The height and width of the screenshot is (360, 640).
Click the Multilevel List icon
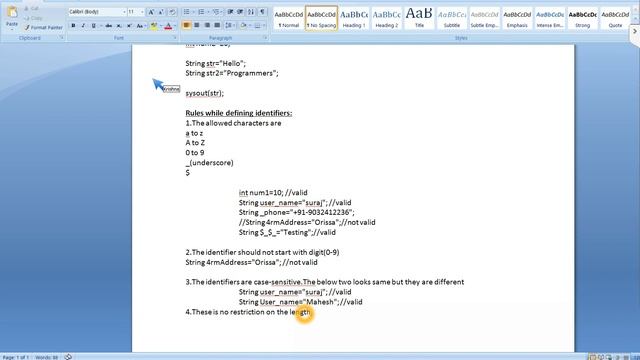pyautogui.click(x=216, y=12)
